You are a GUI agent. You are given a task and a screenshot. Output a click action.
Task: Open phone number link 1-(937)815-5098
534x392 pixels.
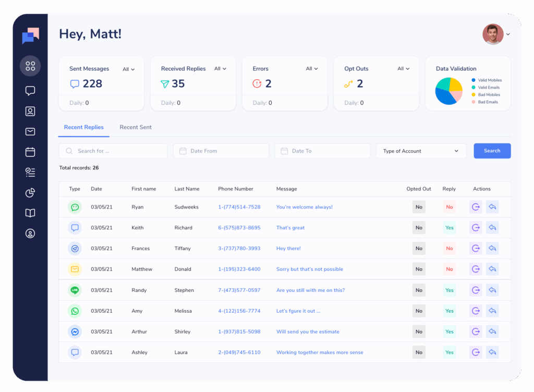[x=239, y=332]
